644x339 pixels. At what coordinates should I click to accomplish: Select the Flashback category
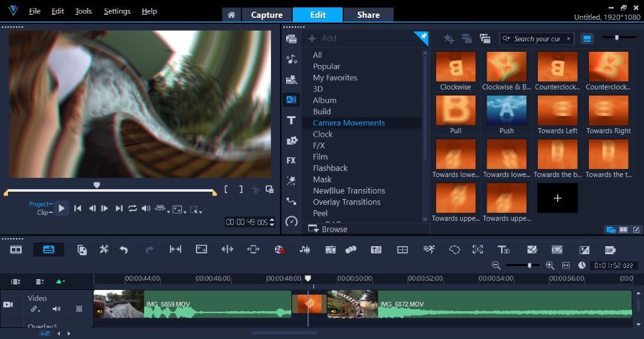pyautogui.click(x=330, y=168)
